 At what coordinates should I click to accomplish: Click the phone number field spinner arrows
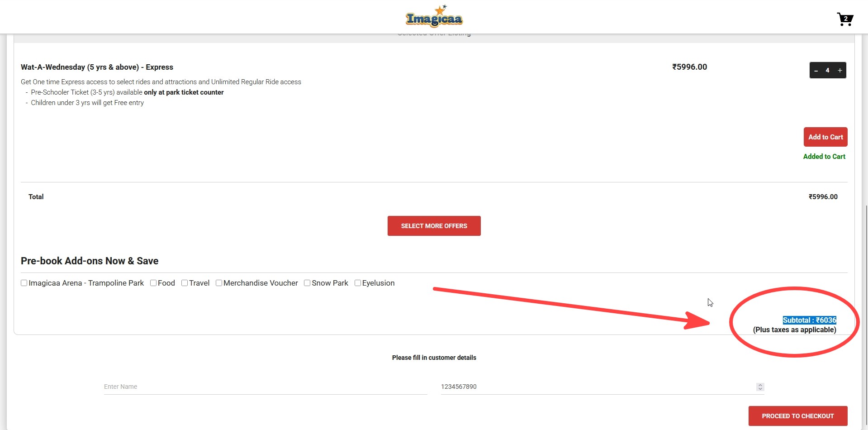(760, 387)
